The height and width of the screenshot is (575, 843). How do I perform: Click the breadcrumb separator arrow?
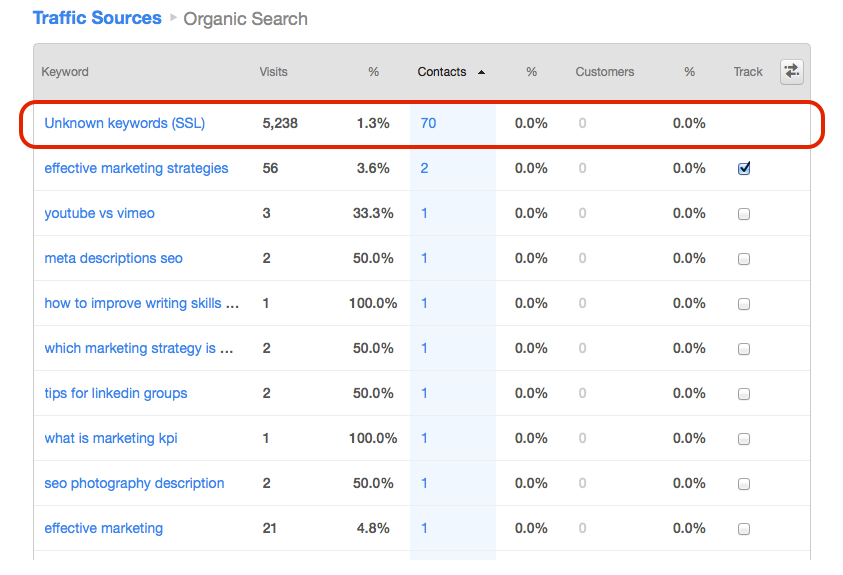click(173, 18)
